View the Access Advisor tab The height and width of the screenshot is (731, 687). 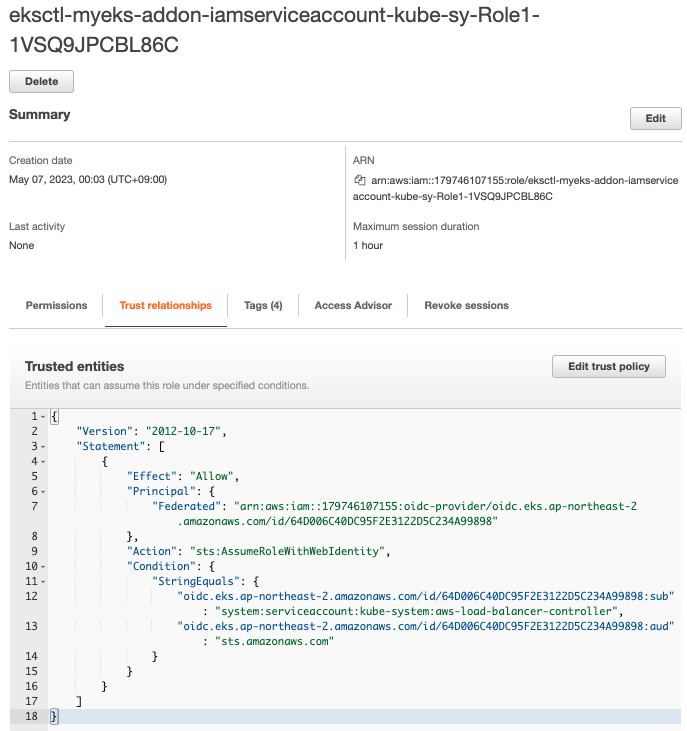(x=353, y=305)
